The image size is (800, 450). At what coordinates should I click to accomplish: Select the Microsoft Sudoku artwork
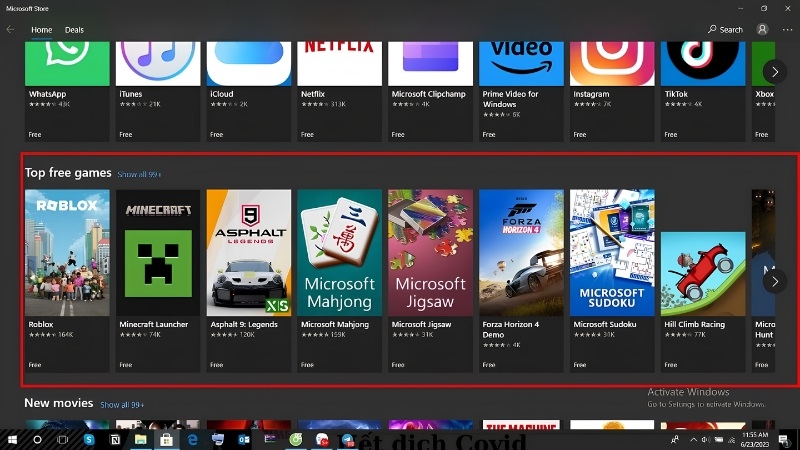coord(612,253)
